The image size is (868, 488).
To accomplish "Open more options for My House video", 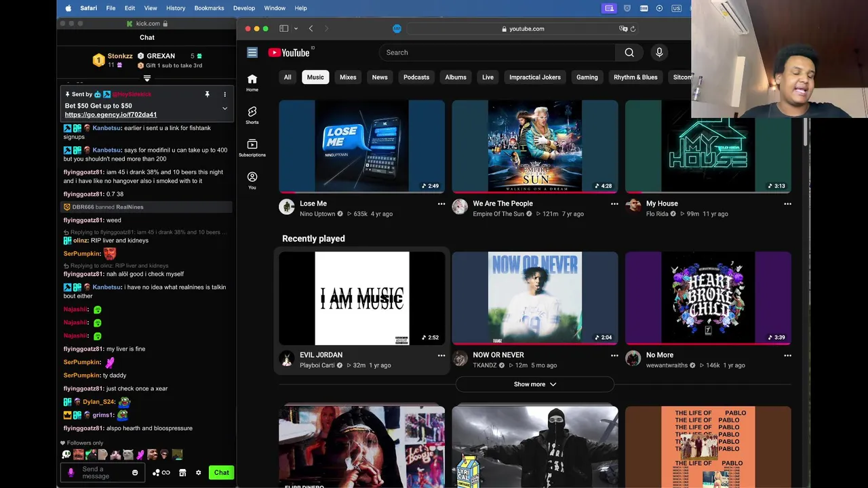I will 787,203.
